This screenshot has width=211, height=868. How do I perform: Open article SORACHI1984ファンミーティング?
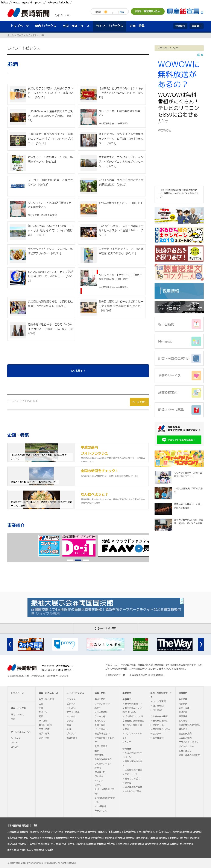click(41, 278)
